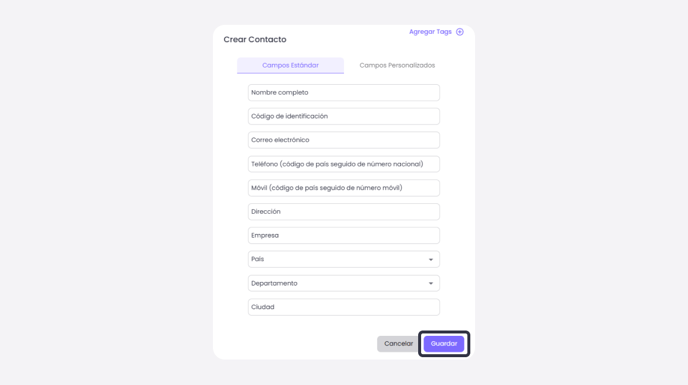Open the País combo box
The image size is (688, 385).
[344, 259]
